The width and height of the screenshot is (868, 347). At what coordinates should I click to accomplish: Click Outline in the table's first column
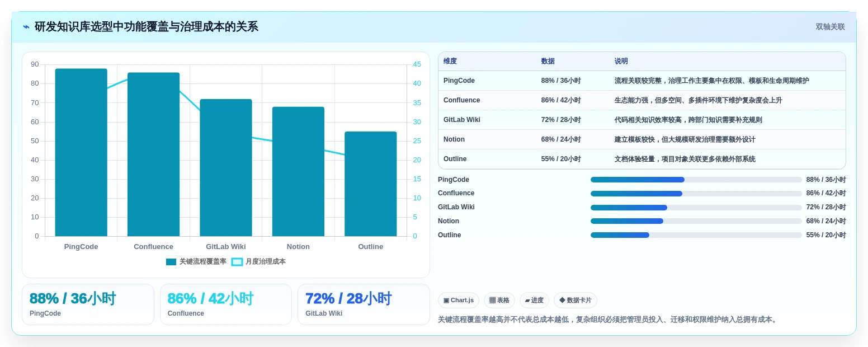pyautogui.click(x=455, y=159)
